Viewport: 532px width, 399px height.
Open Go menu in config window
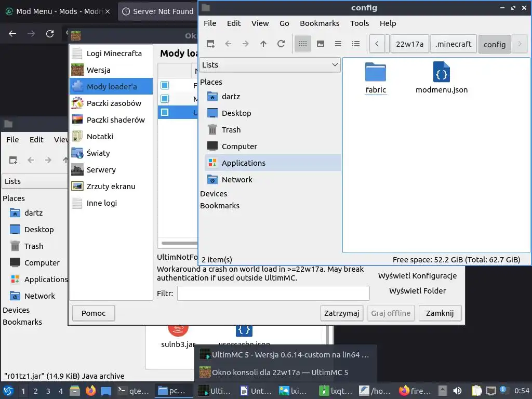pos(284,23)
